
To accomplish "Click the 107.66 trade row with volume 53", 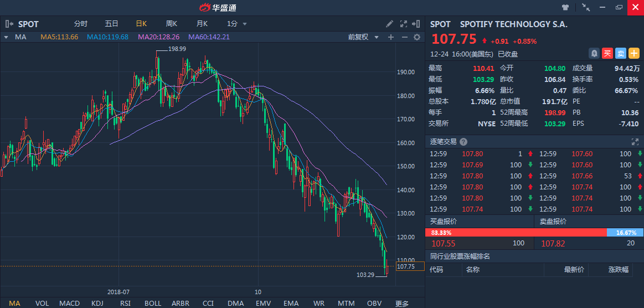I will point(591,176).
